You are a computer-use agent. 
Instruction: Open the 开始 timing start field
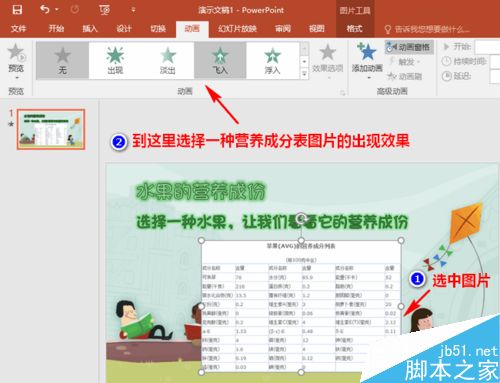(487, 47)
